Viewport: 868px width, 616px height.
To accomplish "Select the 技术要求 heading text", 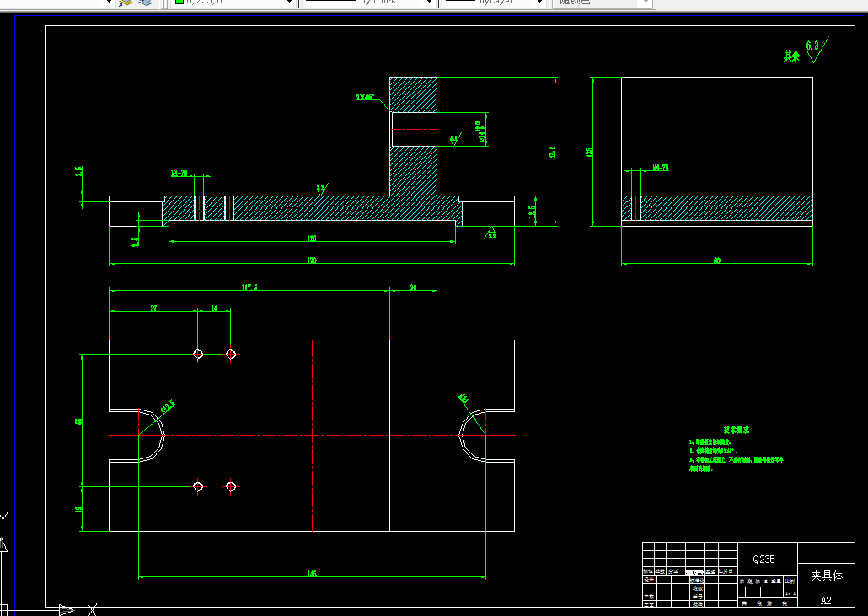I will tap(737, 430).
